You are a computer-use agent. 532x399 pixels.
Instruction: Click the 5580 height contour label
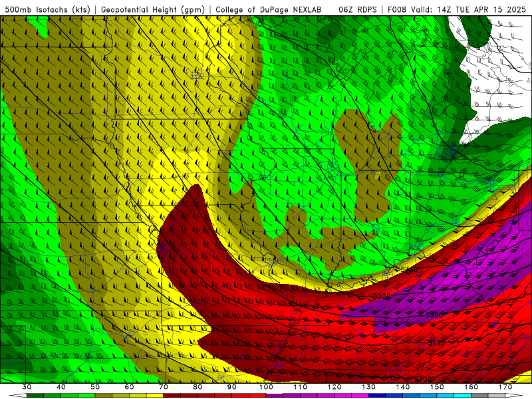(x=434, y=315)
